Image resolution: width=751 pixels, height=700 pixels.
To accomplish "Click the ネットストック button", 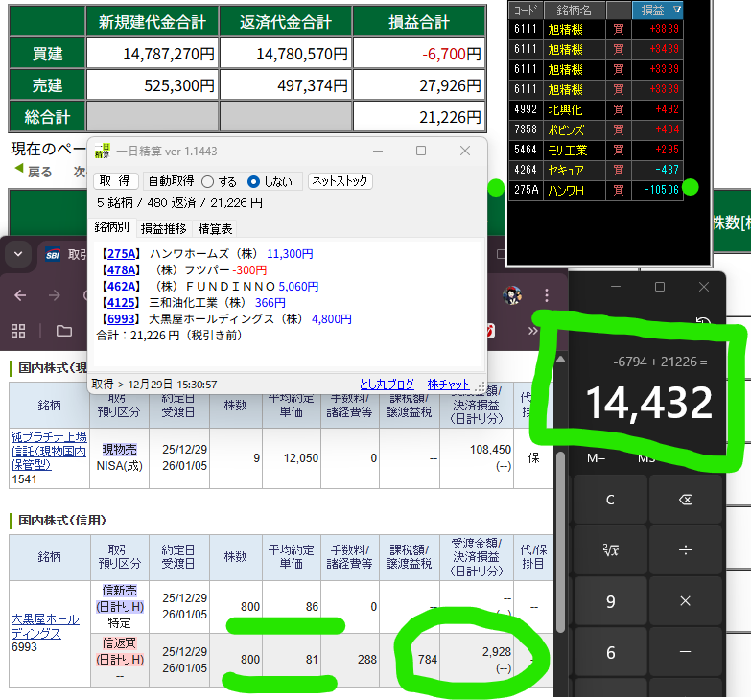I will (x=340, y=181).
